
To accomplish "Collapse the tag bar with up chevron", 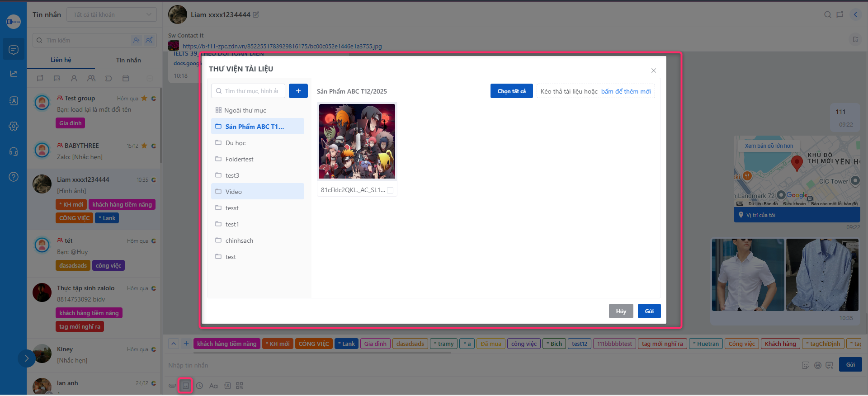I will pyautogui.click(x=174, y=344).
